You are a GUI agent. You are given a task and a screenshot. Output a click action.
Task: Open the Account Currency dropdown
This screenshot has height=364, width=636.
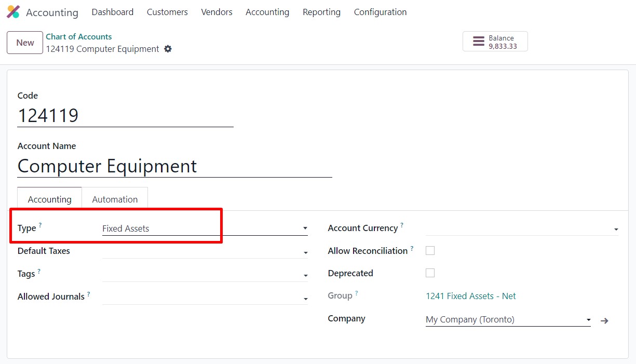(522, 228)
